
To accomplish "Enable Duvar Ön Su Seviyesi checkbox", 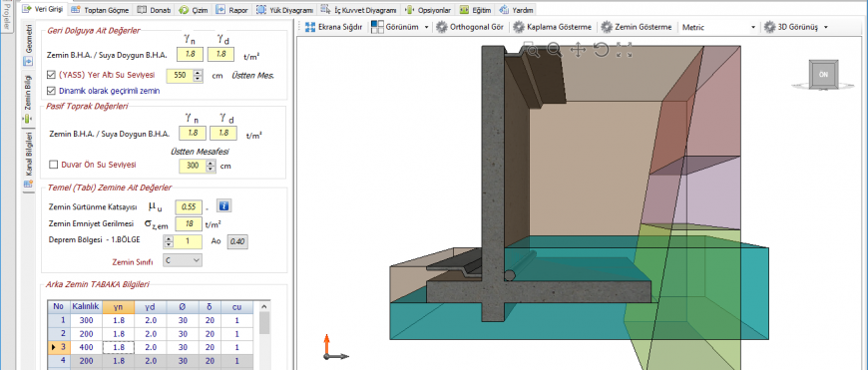I will pos(54,165).
